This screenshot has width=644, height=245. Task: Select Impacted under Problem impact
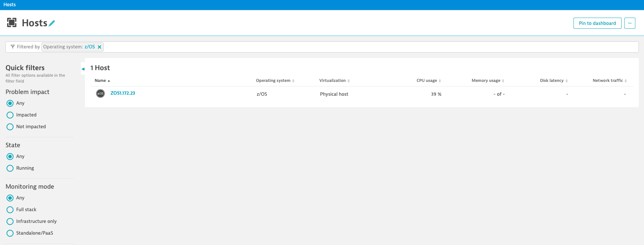(x=10, y=115)
